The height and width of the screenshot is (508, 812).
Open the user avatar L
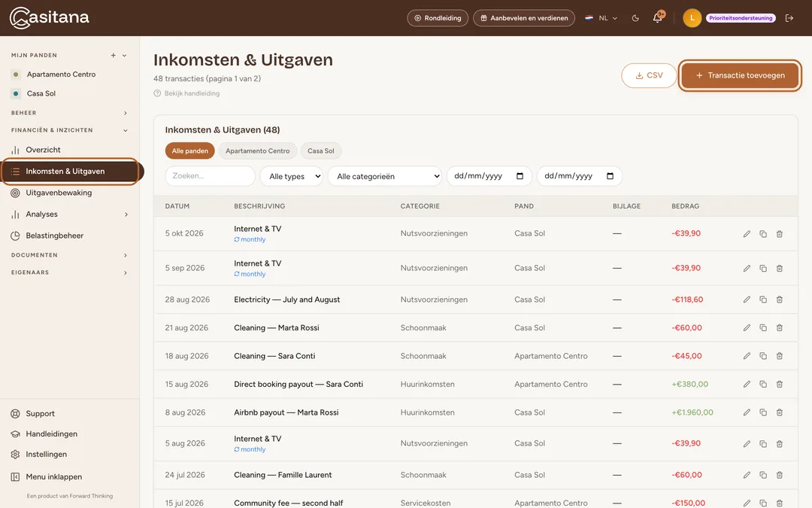pyautogui.click(x=692, y=18)
